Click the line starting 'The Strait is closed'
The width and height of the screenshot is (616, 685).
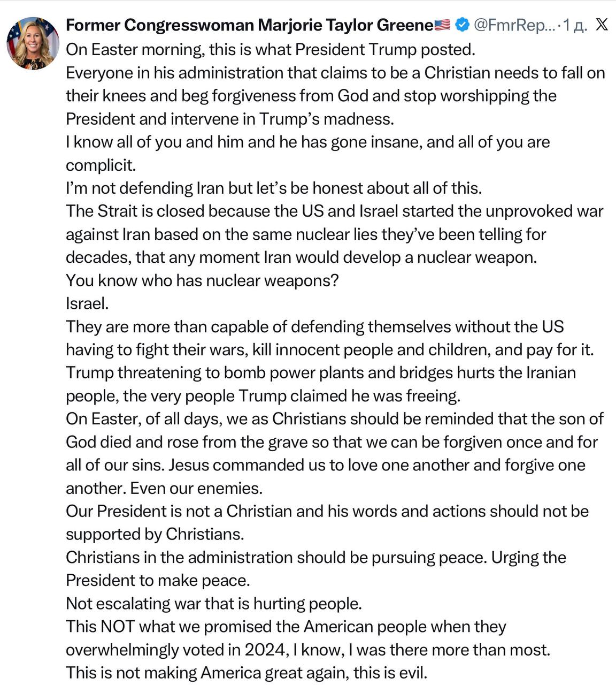(x=334, y=211)
